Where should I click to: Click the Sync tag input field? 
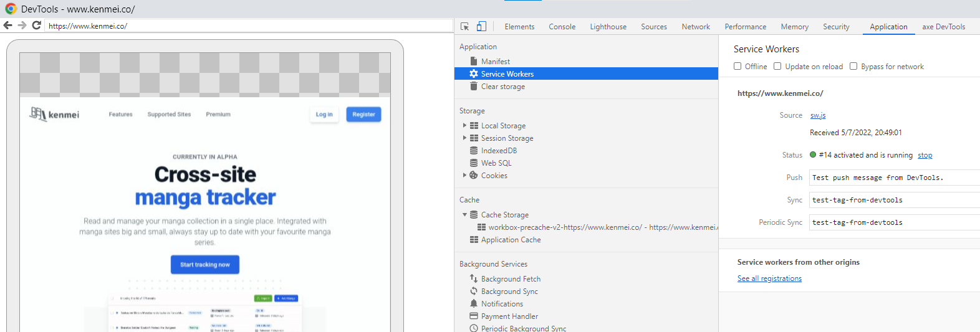pos(895,200)
